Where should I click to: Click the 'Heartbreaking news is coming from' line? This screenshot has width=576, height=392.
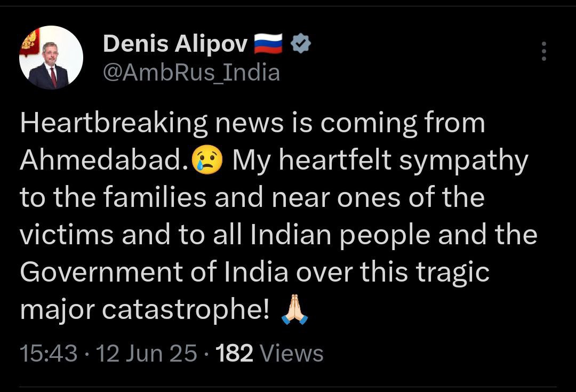(253, 123)
